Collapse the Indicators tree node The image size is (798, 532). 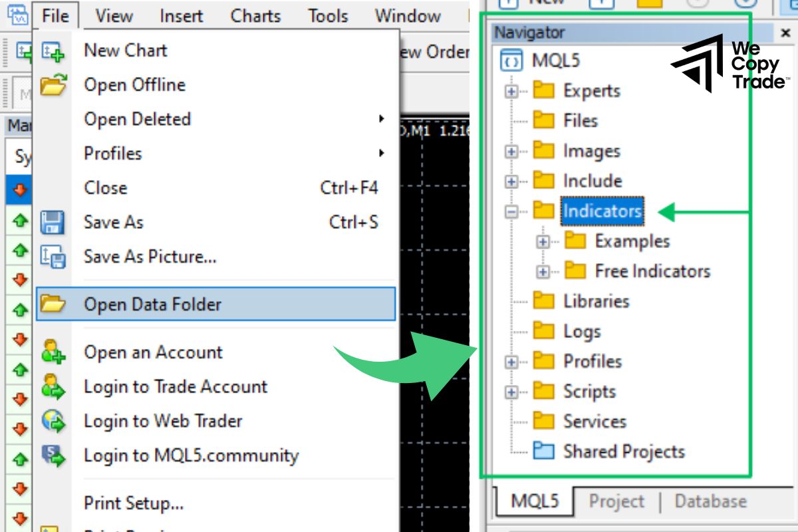click(510, 211)
